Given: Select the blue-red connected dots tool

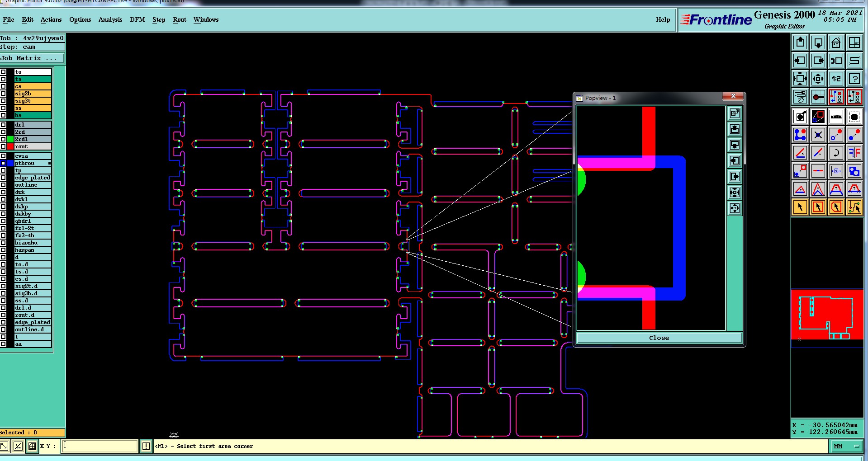Looking at the screenshot, I should click(800, 135).
